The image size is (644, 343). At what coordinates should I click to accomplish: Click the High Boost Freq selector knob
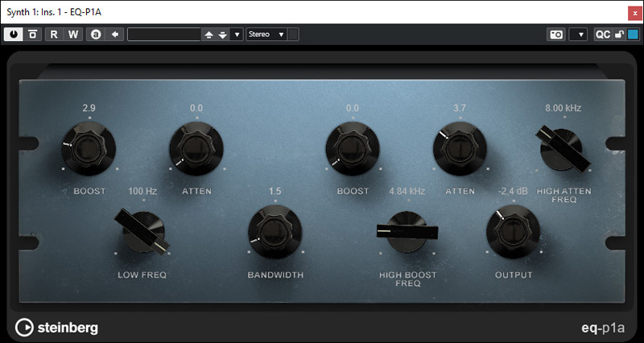tap(407, 232)
